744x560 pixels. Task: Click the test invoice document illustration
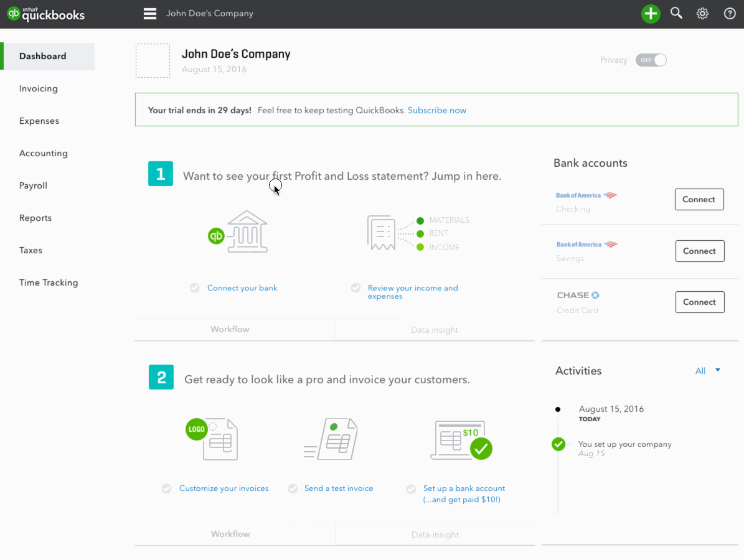331,439
